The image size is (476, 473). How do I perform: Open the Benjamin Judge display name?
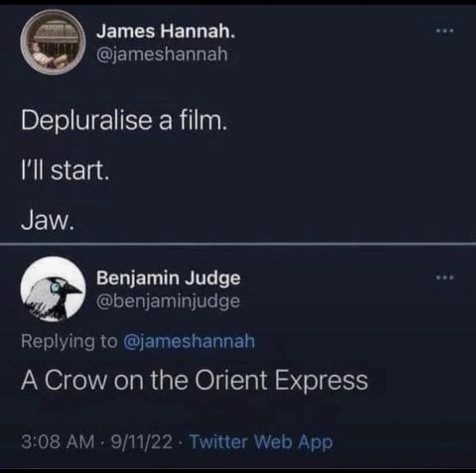(169, 278)
